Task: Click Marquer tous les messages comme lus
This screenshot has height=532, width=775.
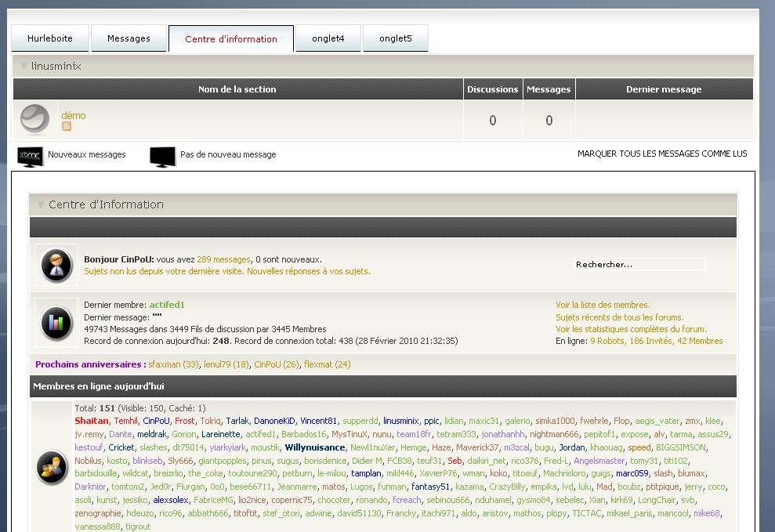Action: pyautogui.click(x=662, y=154)
